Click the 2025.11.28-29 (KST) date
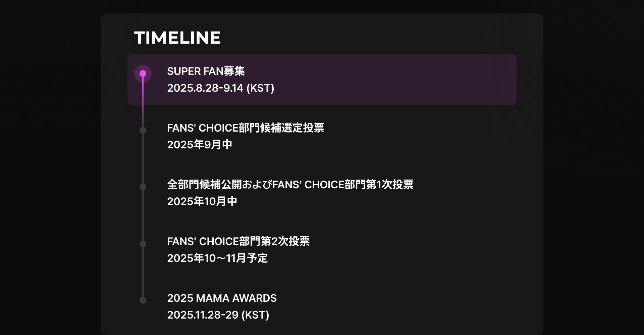 click(x=218, y=315)
